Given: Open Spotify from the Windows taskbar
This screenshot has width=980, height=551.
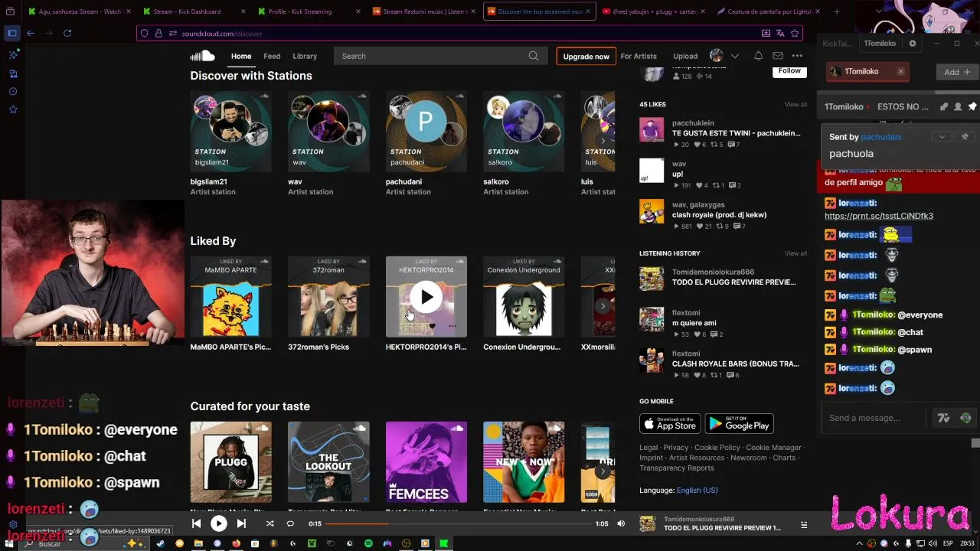Looking at the screenshot, I should point(368,543).
